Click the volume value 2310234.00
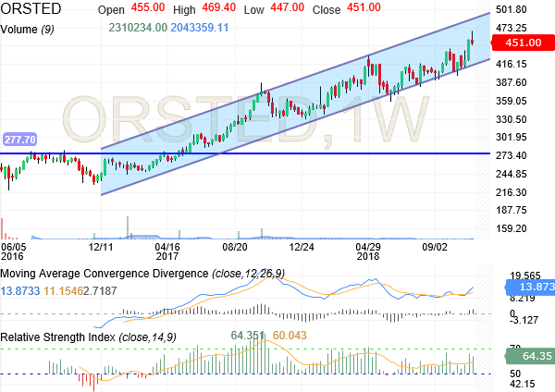This screenshot has width=555, height=392. point(138,27)
